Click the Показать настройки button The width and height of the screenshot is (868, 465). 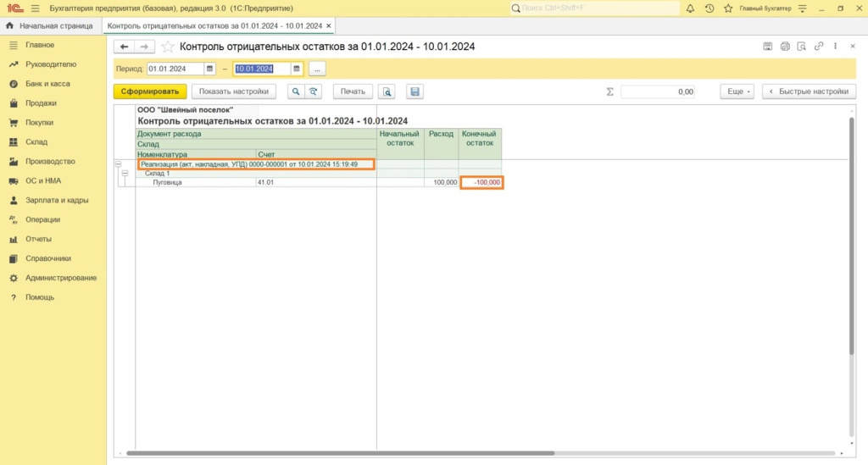[x=233, y=91]
